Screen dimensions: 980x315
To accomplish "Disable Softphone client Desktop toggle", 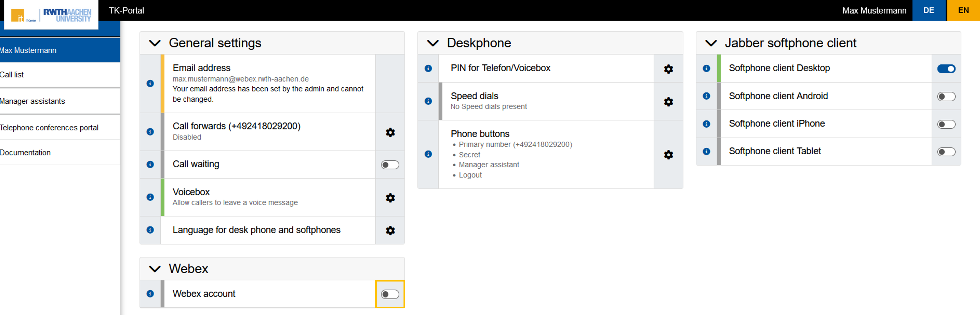I will pos(946,69).
